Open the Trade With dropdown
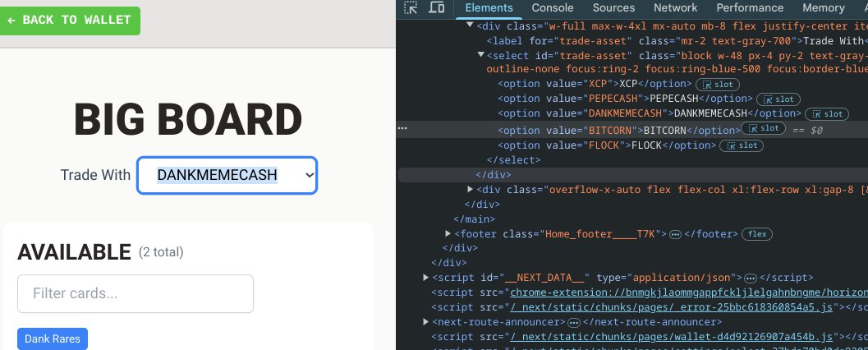This screenshot has height=350, width=868. [227, 176]
